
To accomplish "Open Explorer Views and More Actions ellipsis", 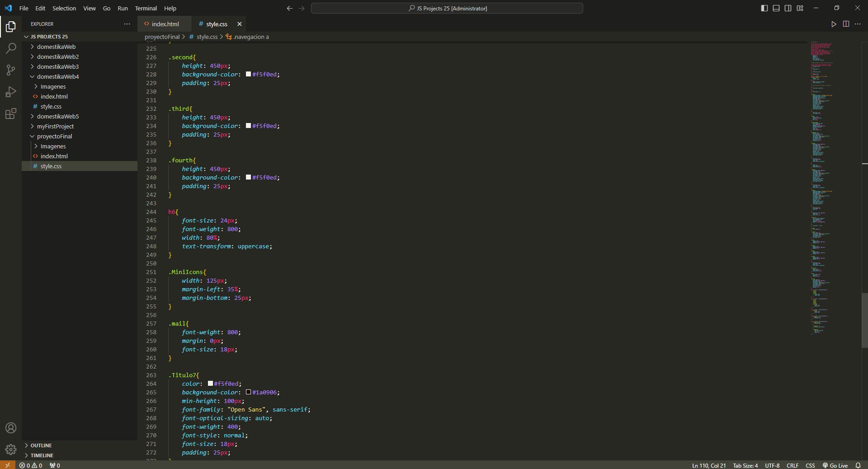I will click(127, 24).
